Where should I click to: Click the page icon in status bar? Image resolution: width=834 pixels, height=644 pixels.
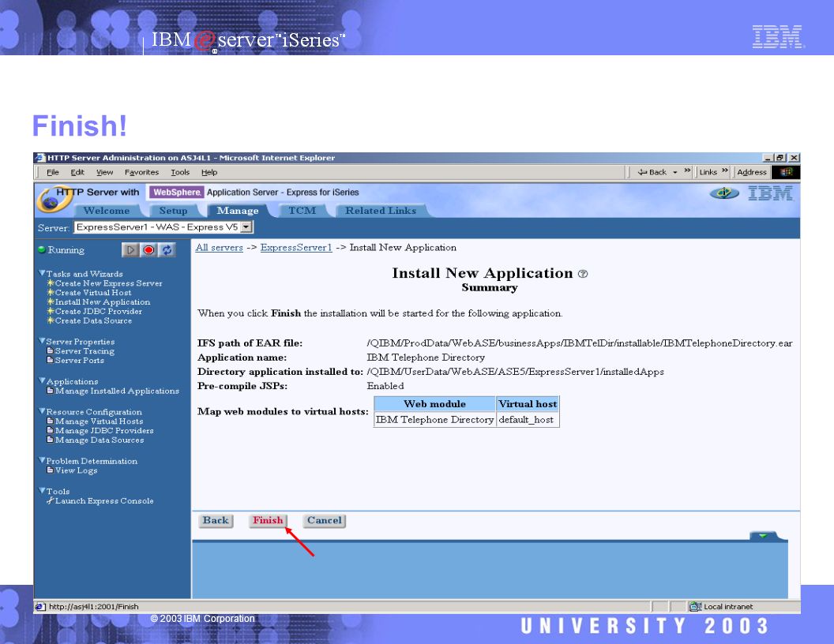point(40,606)
